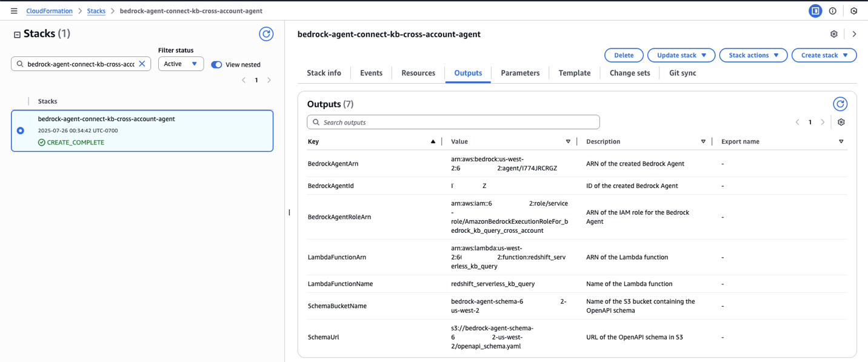The width and height of the screenshot is (868, 362).
Task: Toggle the View nested switch
Action: pyautogui.click(x=216, y=64)
